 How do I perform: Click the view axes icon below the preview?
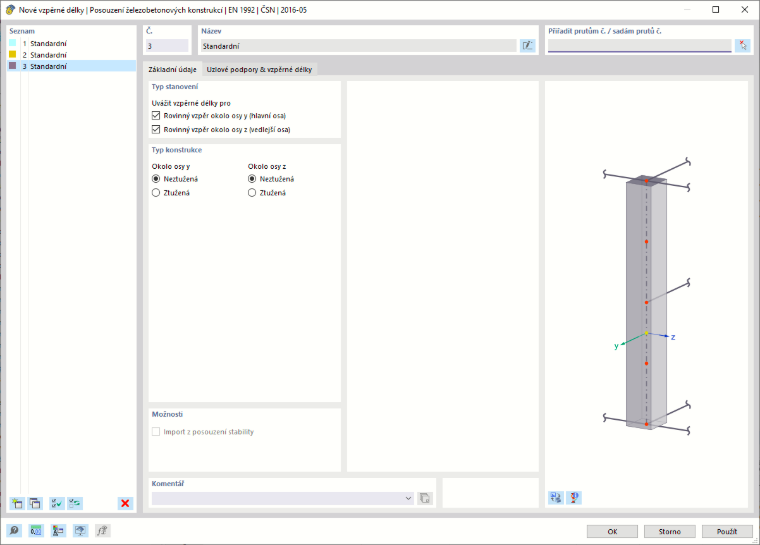(556, 497)
